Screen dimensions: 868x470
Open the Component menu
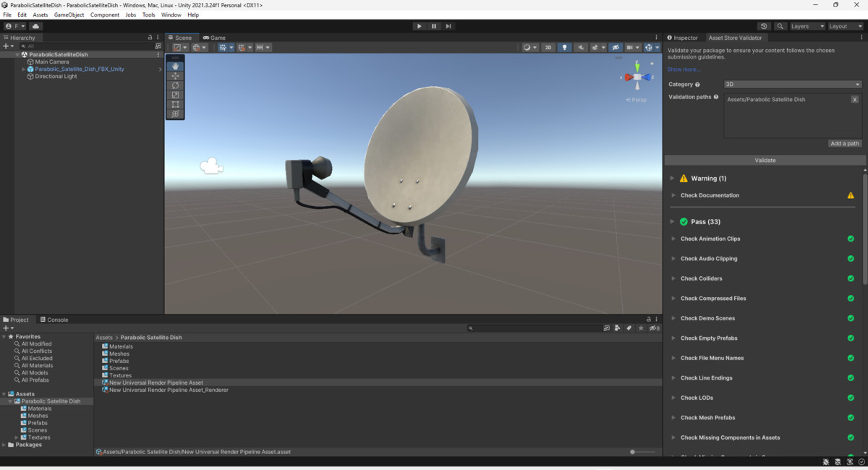[104, 14]
